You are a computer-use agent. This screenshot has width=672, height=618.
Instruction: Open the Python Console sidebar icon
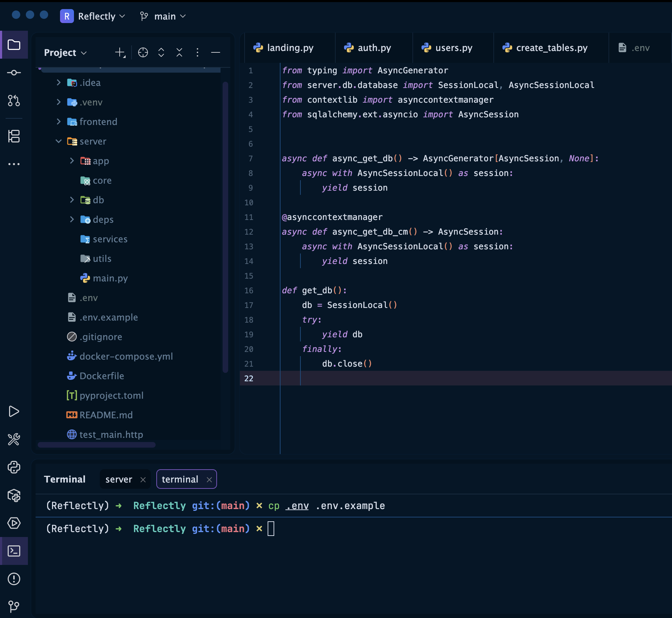(14, 467)
